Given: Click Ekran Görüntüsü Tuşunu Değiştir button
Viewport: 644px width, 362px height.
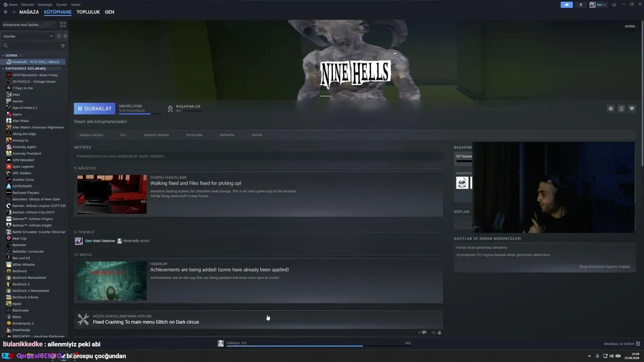Looking at the screenshot, I should [x=605, y=266].
